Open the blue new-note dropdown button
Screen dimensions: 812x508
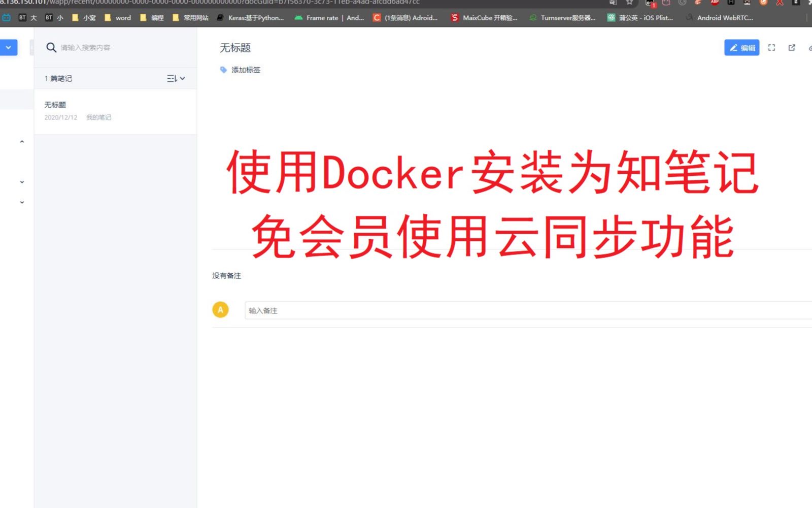point(9,47)
